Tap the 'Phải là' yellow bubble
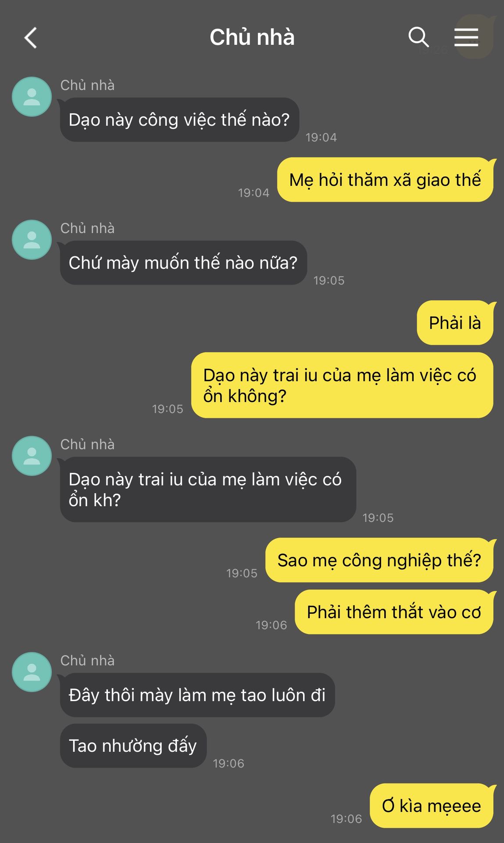The height and width of the screenshot is (843, 504). click(455, 323)
